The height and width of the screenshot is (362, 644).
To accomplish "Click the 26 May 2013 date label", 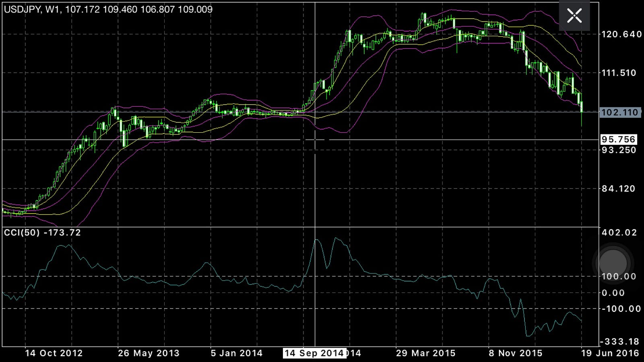I will [x=149, y=353].
